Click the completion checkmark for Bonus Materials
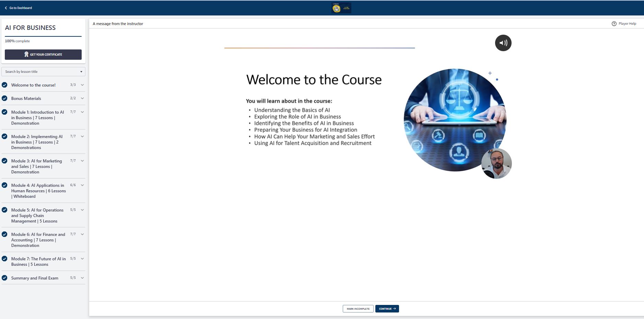This screenshot has height=319, width=644. pos(4,98)
